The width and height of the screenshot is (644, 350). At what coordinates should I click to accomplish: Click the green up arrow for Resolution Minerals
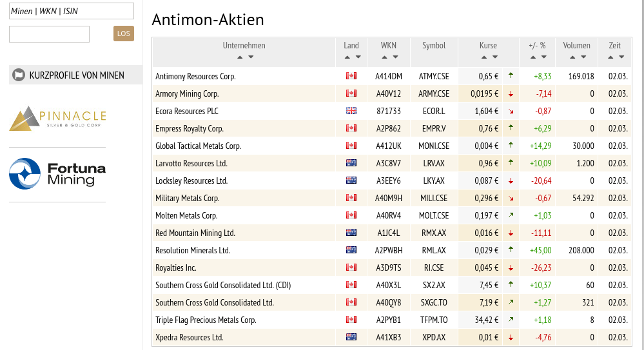click(511, 249)
